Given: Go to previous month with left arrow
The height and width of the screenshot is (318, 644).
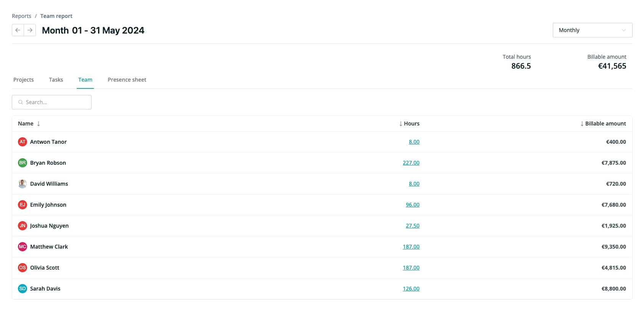Looking at the screenshot, I should [18, 30].
